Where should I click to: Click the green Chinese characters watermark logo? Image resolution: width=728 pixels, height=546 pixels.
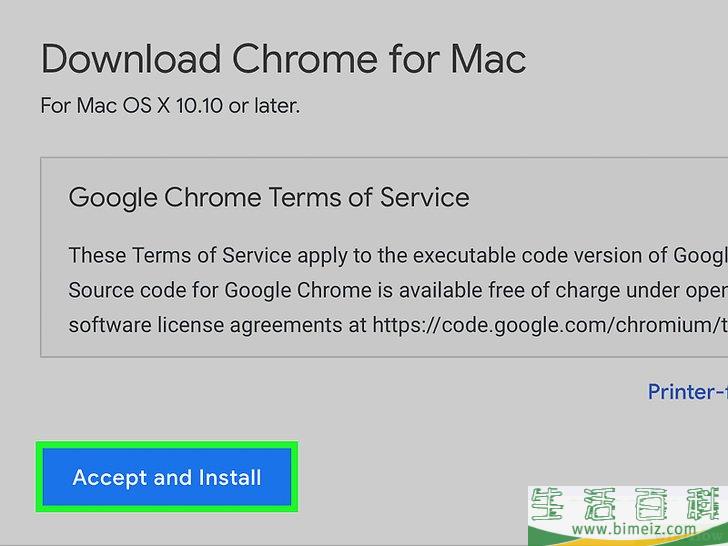629,504
